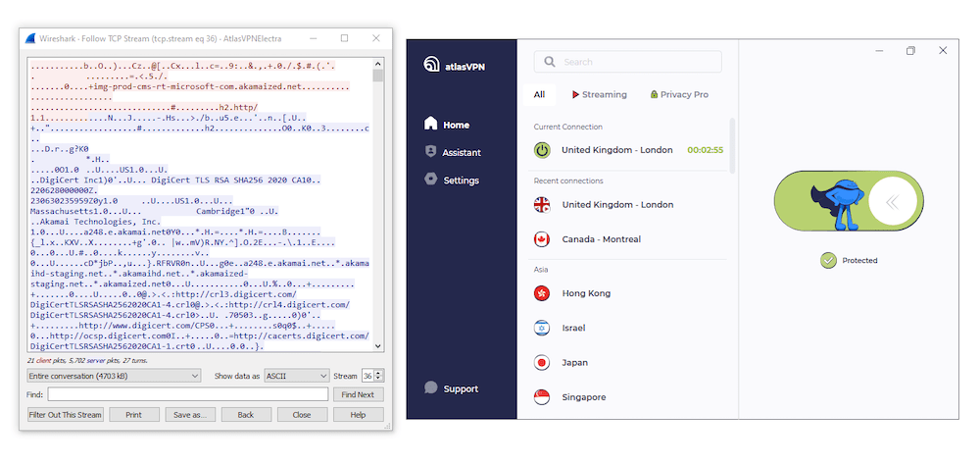Click the Help button in Wireshark
This screenshot has width=980, height=464.
358,415
